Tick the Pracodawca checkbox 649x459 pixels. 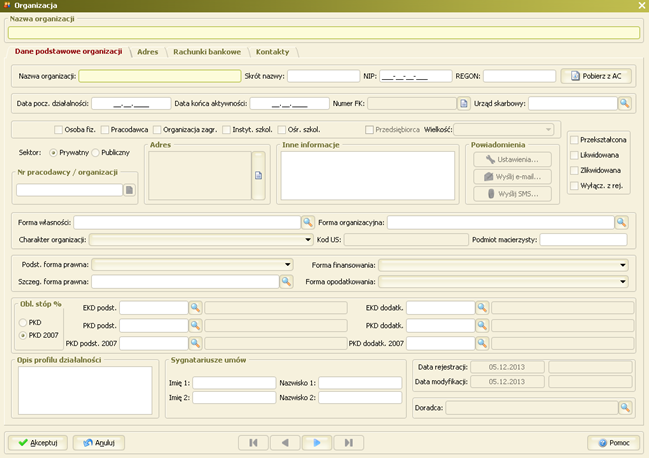click(x=105, y=130)
